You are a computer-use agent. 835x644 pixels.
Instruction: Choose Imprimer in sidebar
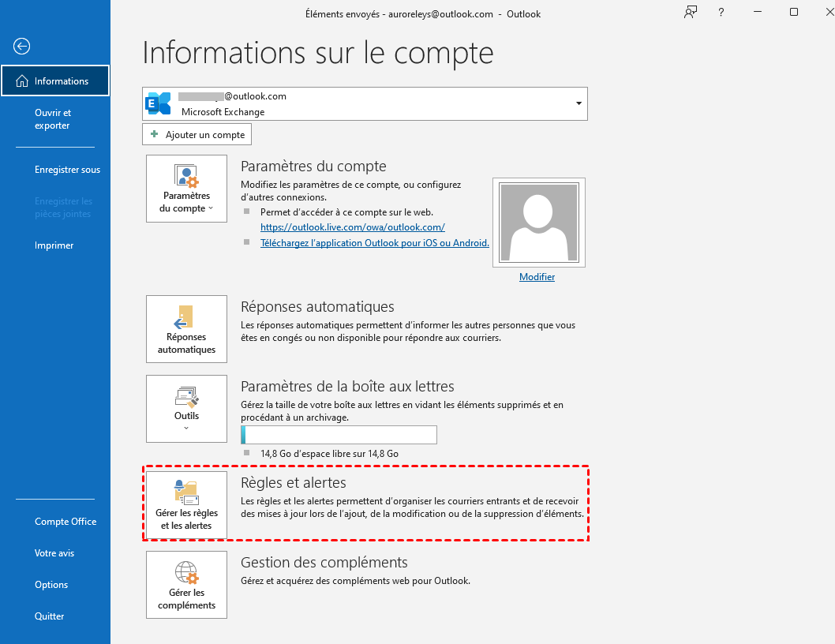pos(54,245)
